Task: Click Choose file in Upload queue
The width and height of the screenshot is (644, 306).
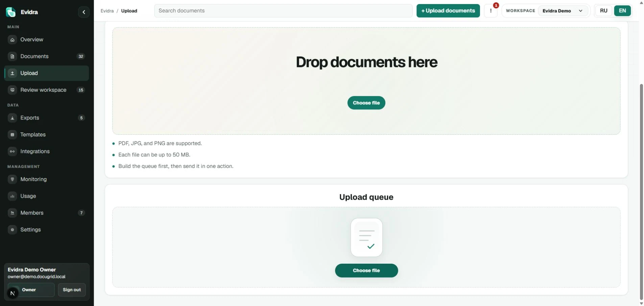Action: point(366,270)
